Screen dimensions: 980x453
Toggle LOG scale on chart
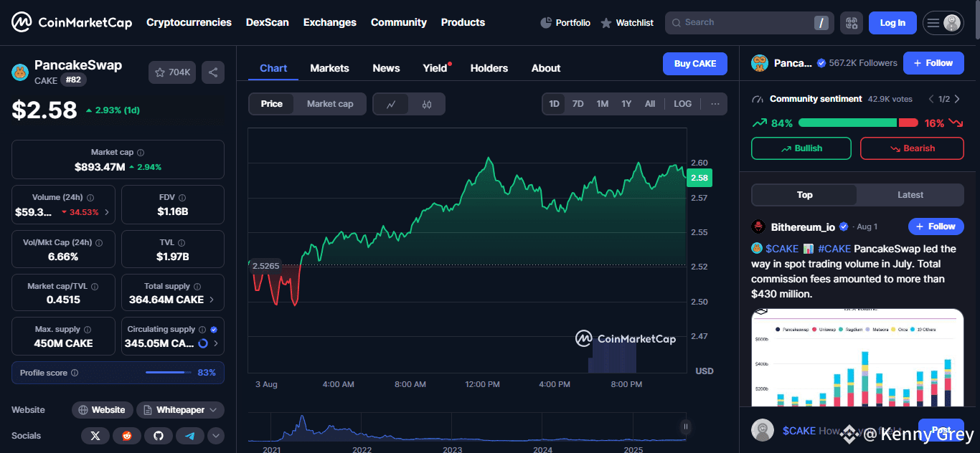point(683,104)
